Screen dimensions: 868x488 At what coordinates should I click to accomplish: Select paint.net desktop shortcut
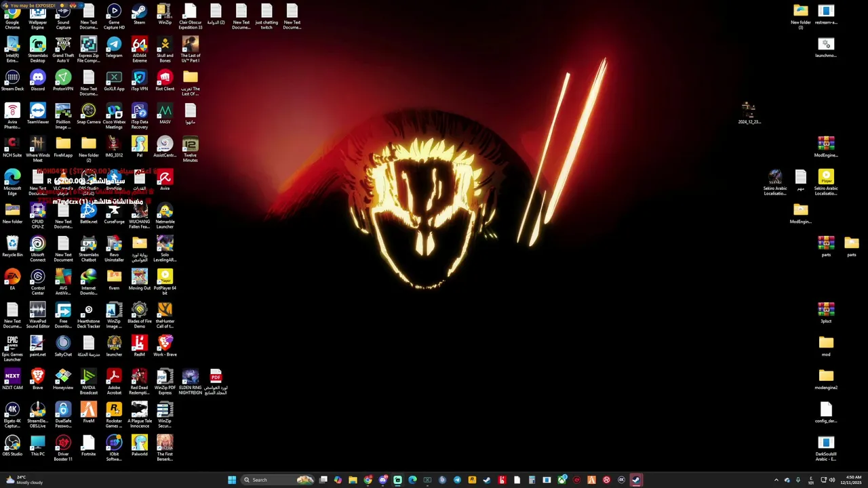pyautogui.click(x=38, y=346)
